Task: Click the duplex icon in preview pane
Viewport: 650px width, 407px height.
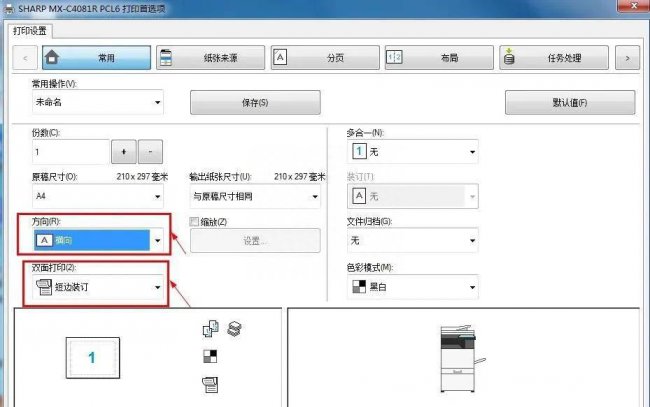Action: click(210, 385)
